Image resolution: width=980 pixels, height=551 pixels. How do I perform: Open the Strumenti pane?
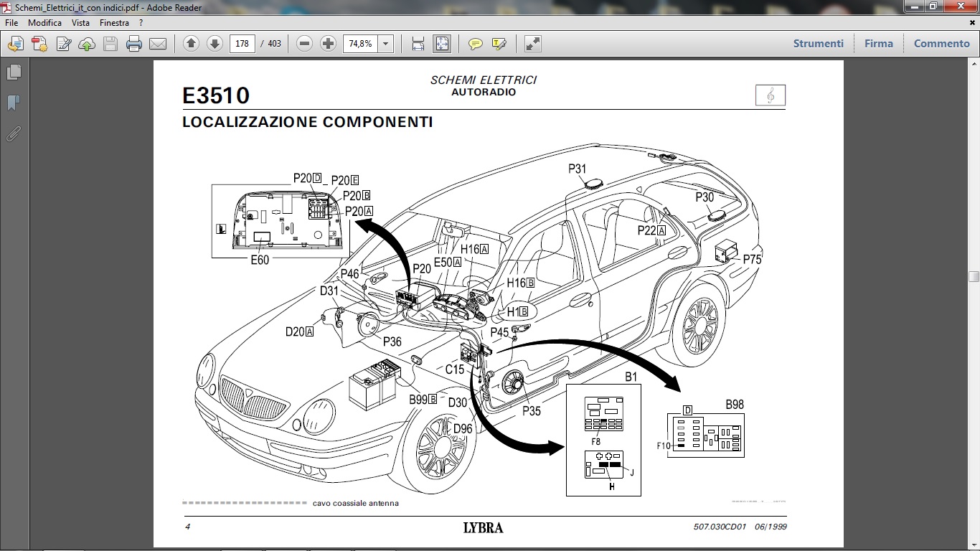pos(819,44)
